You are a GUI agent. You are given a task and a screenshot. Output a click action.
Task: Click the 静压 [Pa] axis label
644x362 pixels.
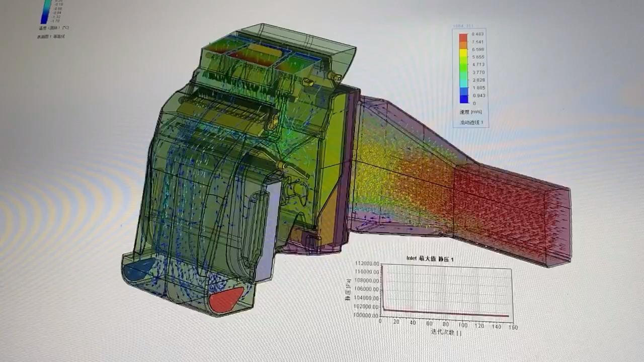point(348,291)
